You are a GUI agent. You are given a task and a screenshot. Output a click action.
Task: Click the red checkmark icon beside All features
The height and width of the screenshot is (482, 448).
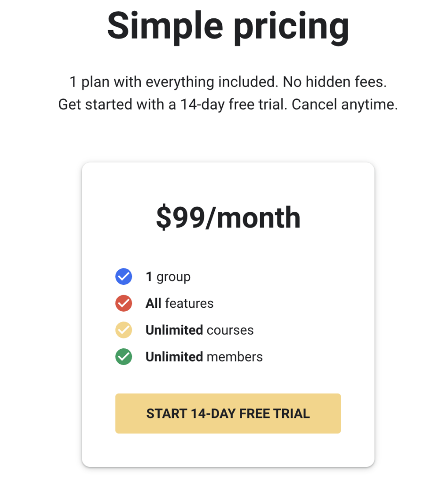pyautogui.click(x=123, y=303)
